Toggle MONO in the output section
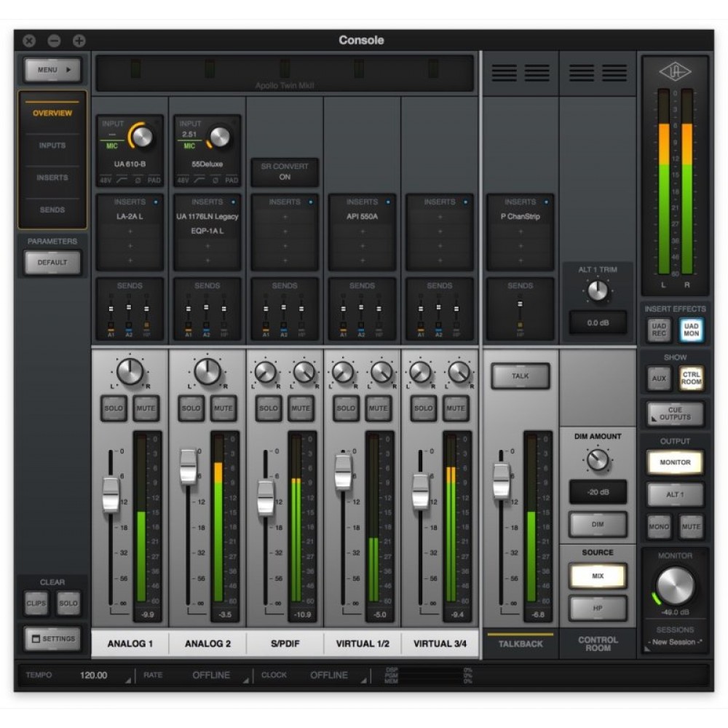Image resolution: width=728 pixels, height=728 pixels. (659, 526)
